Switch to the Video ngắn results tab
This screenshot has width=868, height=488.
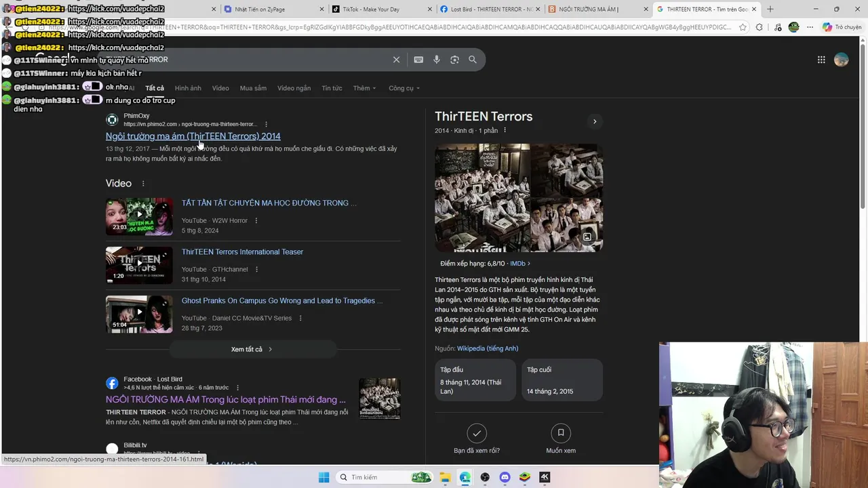294,88
